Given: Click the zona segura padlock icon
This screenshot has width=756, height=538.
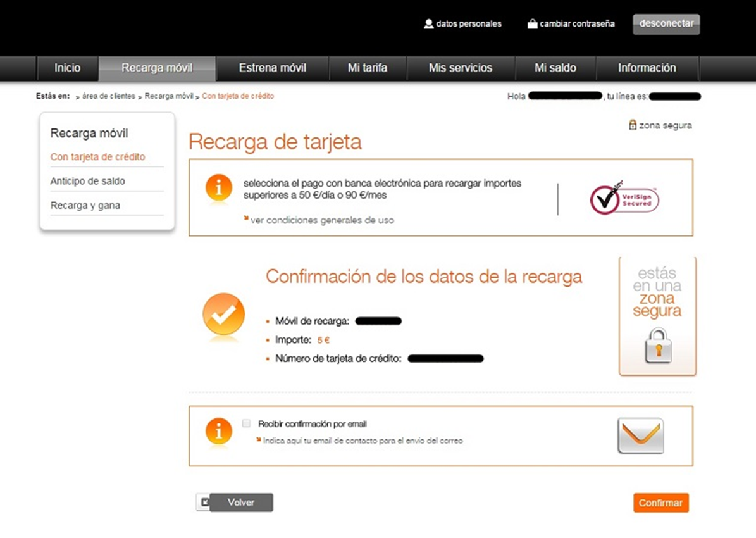Looking at the screenshot, I should coord(632,125).
